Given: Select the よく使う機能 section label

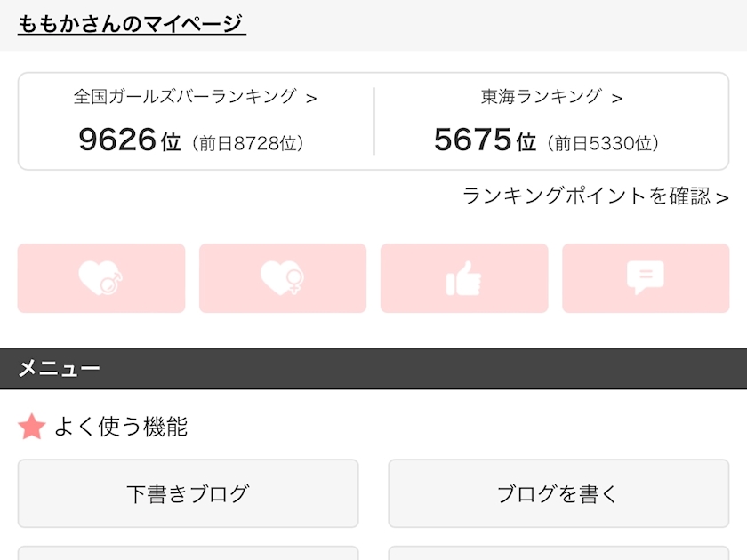Looking at the screenshot, I should click(121, 428).
